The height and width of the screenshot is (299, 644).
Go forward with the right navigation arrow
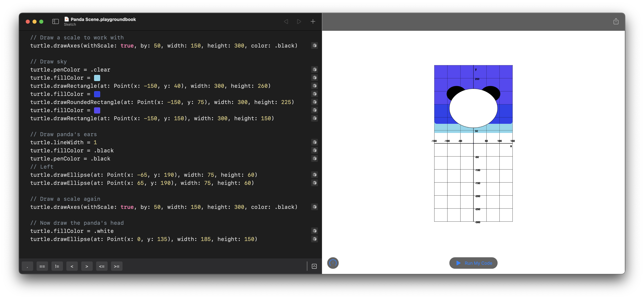[299, 21]
